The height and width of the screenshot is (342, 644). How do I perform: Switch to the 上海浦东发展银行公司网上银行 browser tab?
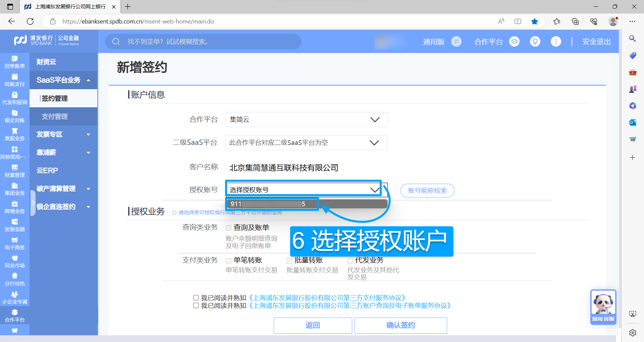pyautogui.click(x=70, y=7)
